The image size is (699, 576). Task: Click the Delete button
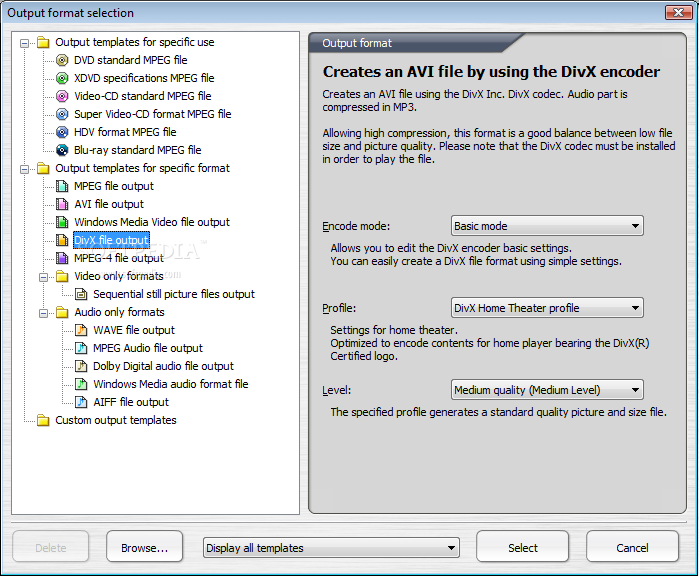click(50, 547)
